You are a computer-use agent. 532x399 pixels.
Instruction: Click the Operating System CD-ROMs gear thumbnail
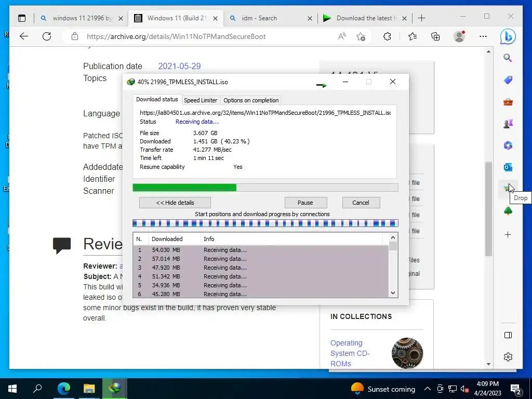(x=407, y=353)
